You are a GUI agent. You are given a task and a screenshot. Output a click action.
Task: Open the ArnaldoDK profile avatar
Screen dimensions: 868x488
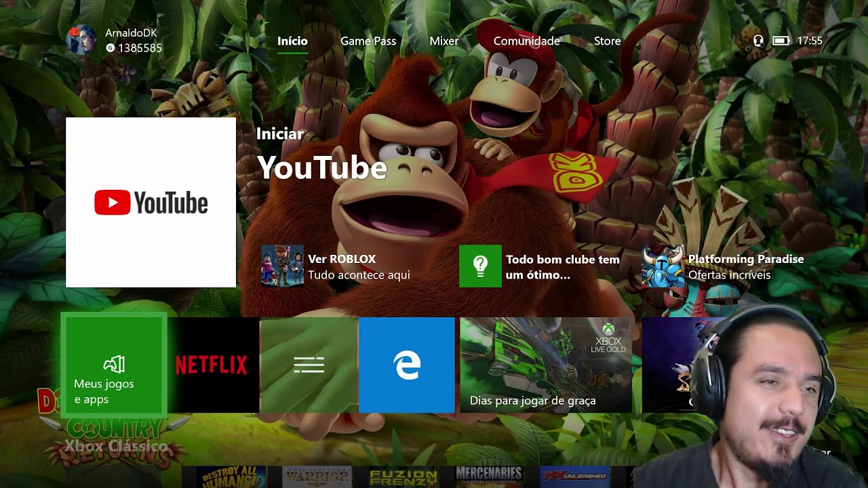point(81,41)
